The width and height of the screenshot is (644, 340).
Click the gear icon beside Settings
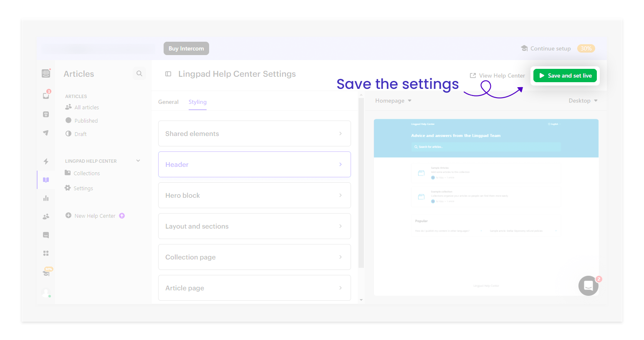pos(68,188)
